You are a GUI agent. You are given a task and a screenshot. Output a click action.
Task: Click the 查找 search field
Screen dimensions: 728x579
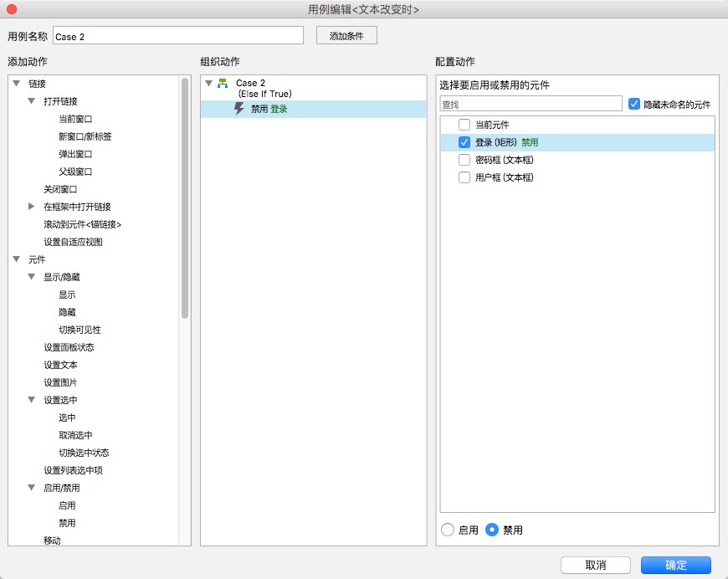531,104
